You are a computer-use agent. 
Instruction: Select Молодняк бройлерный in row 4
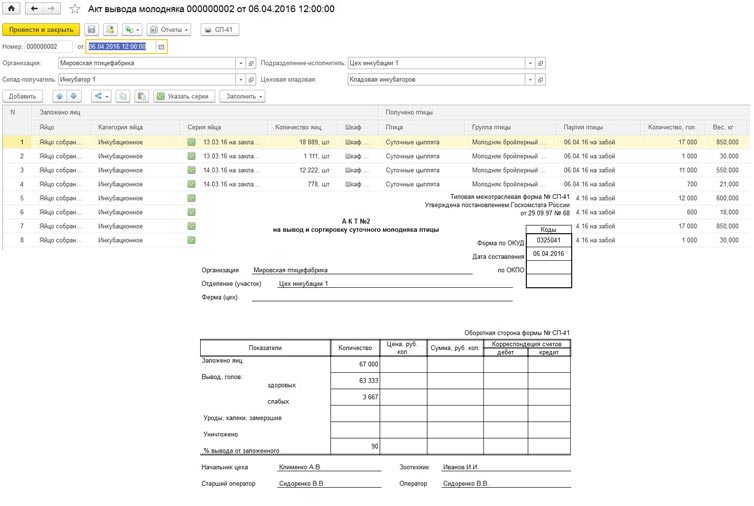click(x=508, y=184)
